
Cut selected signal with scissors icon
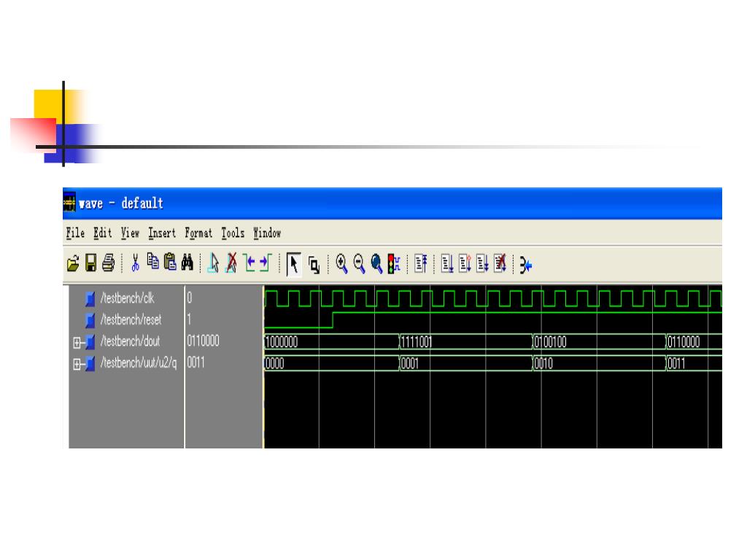[x=135, y=262]
